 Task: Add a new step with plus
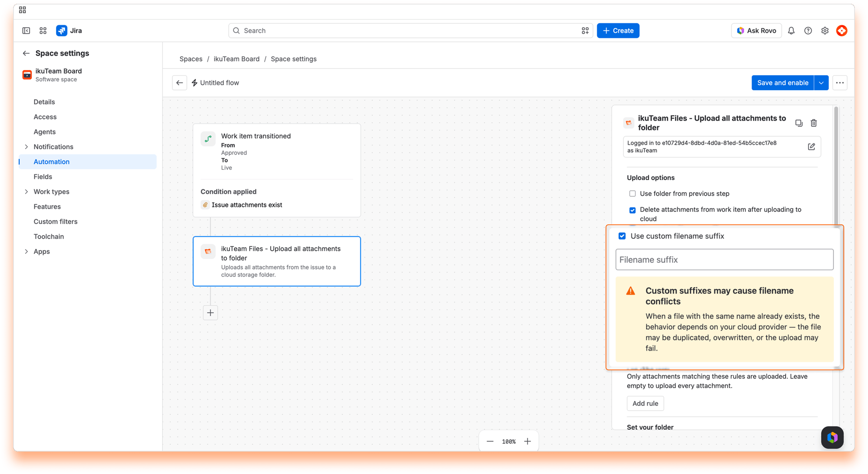click(x=210, y=313)
